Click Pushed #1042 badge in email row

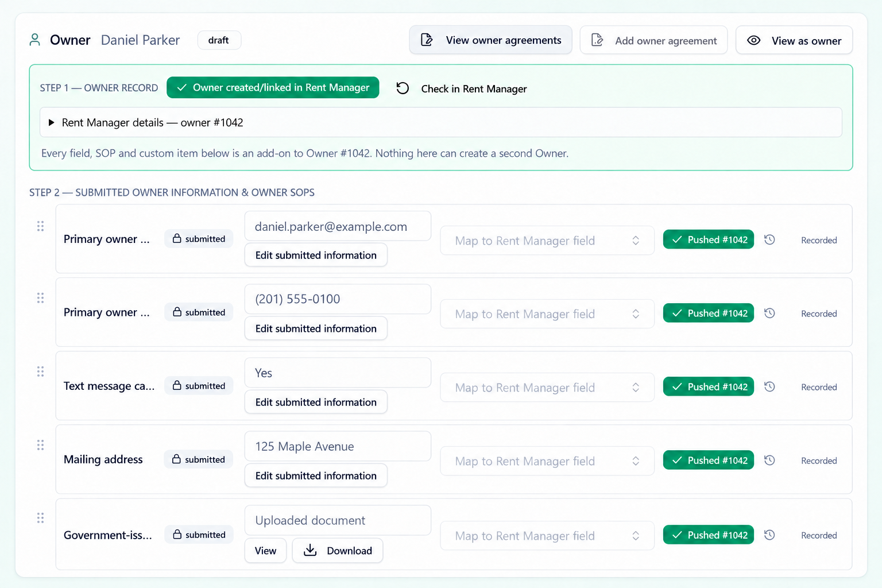point(709,239)
